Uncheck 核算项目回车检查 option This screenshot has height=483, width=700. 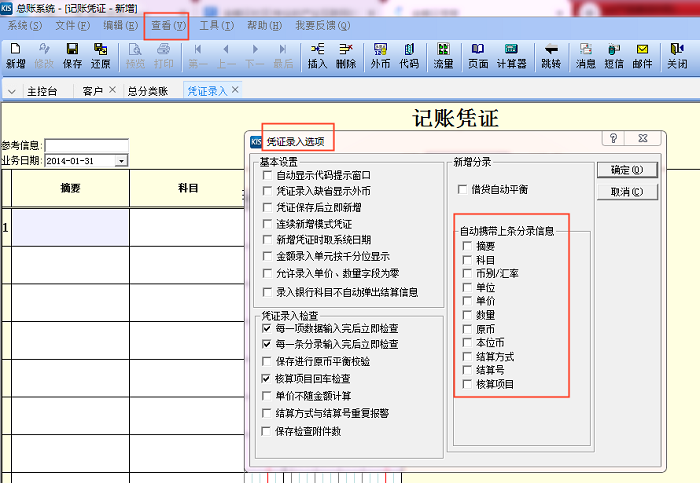267,379
